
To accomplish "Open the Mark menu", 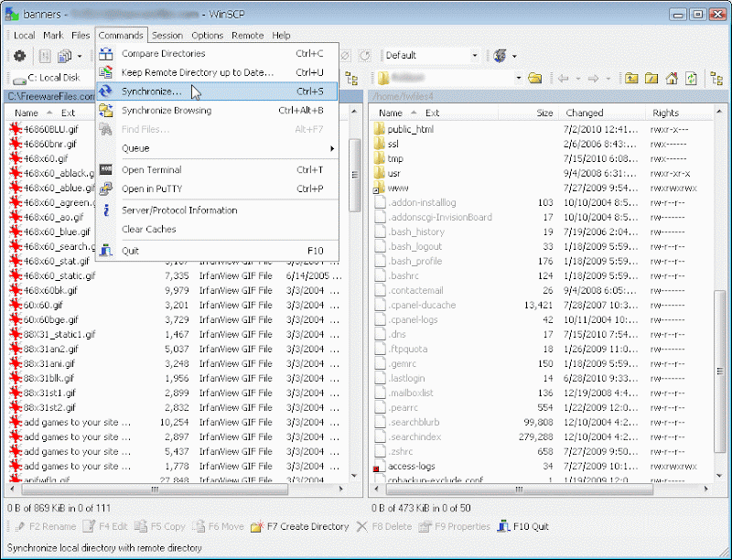I will coord(53,36).
